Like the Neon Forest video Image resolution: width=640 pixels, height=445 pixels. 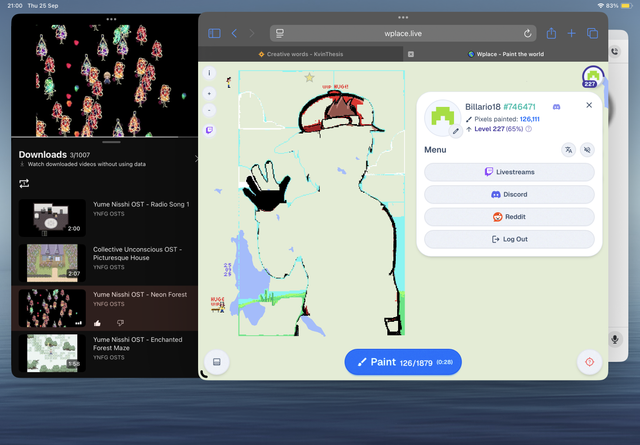pos(97,323)
